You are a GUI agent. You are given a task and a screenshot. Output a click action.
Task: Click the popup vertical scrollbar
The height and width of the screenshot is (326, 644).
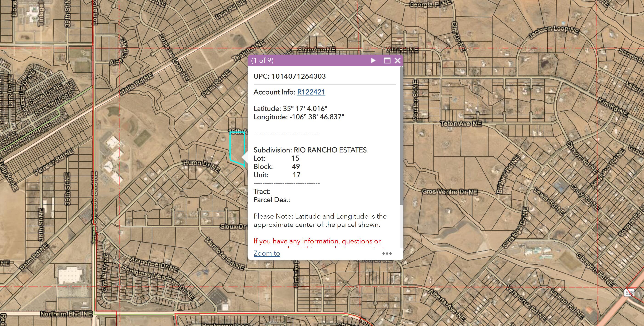(x=401, y=136)
